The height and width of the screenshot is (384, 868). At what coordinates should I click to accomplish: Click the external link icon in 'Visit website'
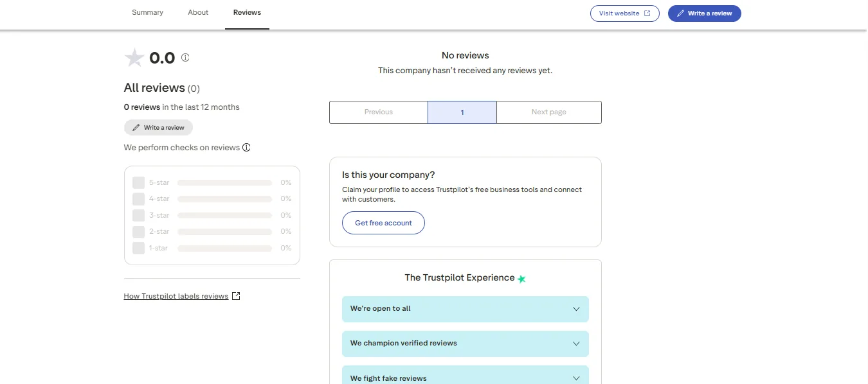(x=647, y=13)
